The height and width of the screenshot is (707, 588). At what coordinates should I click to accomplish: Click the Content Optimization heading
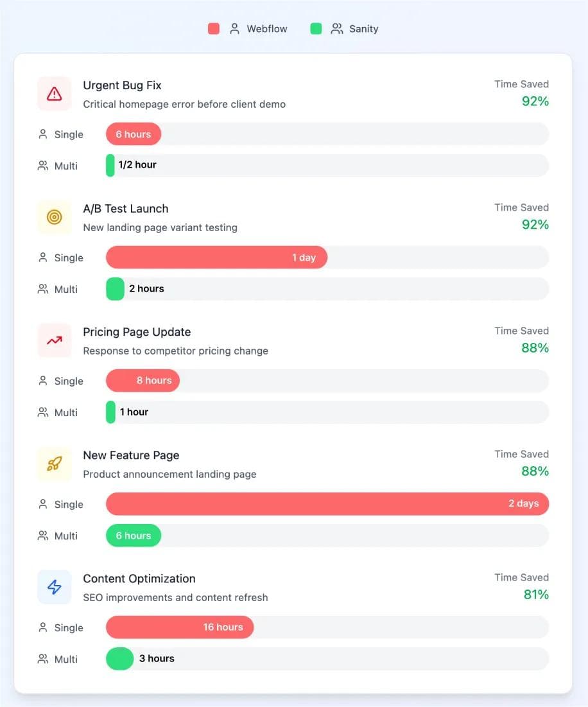pyautogui.click(x=139, y=579)
